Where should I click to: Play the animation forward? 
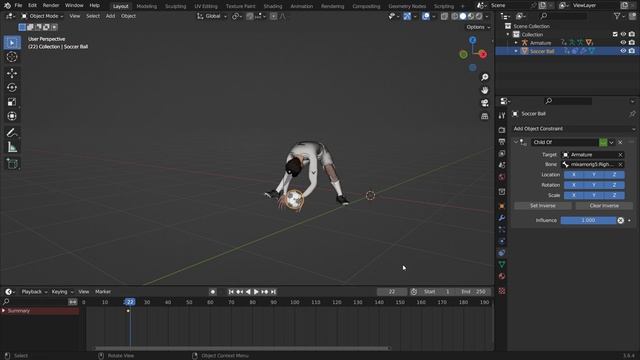point(256,292)
